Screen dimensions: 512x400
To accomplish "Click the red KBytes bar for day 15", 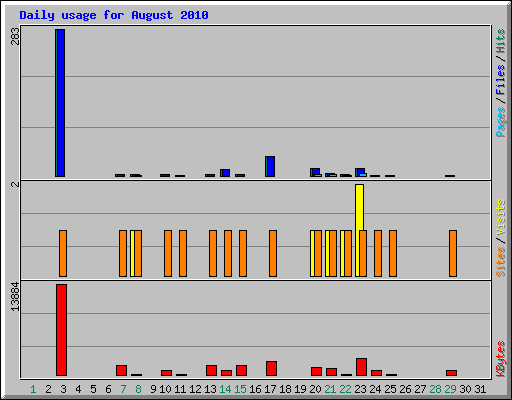I will [x=241, y=370].
